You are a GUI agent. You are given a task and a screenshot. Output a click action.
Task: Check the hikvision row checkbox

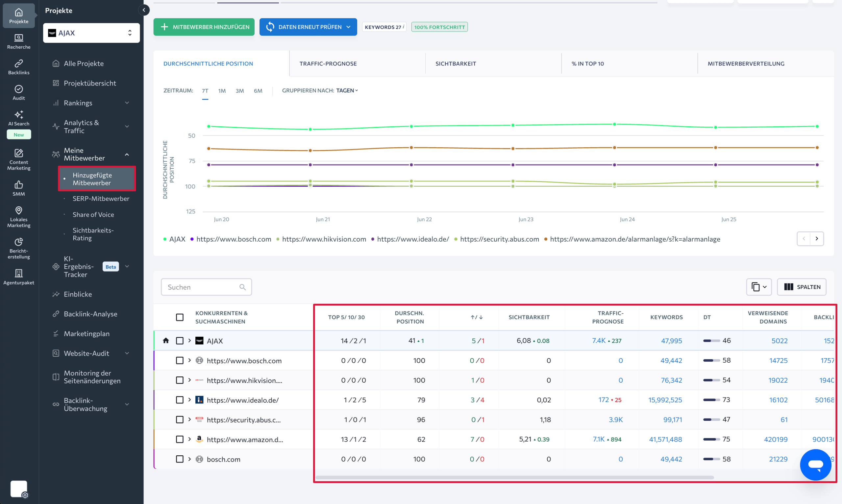click(x=180, y=380)
